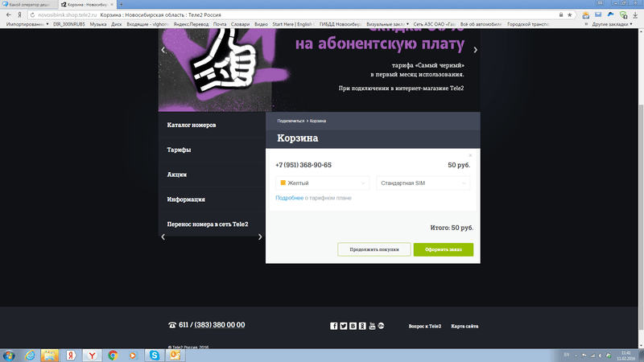Click 'Подключиться' breadcrumb link
The image size is (644, 362).
(291, 121)
